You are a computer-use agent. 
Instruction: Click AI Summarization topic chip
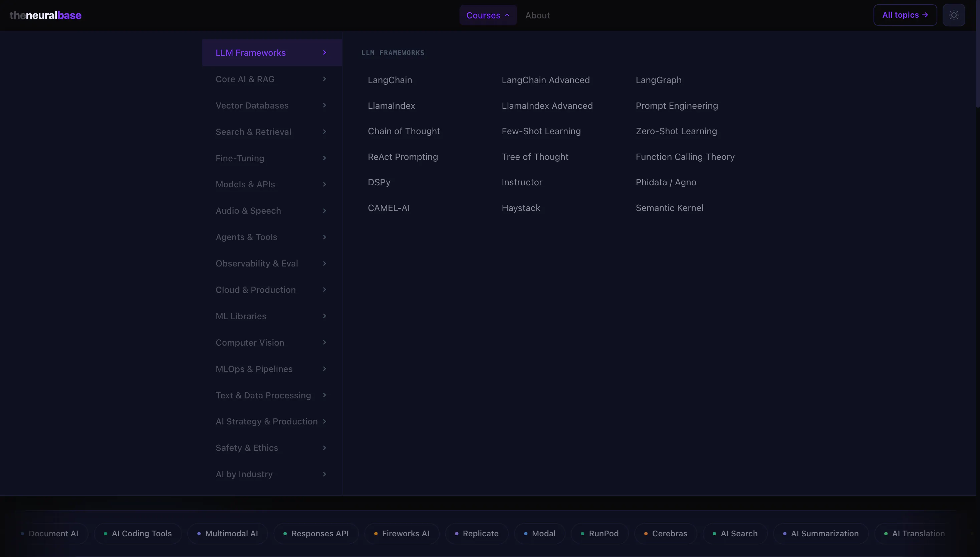[820, 534]
